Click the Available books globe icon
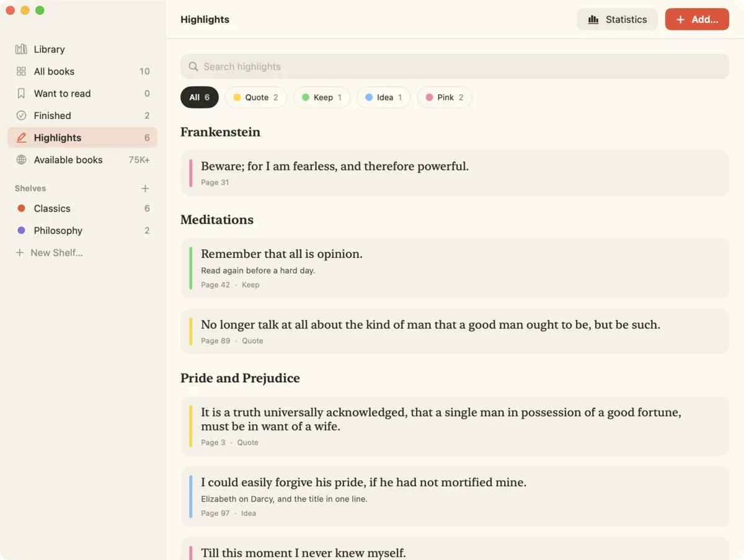The width and height of the screenshot is (744, 560). (21, 160)
